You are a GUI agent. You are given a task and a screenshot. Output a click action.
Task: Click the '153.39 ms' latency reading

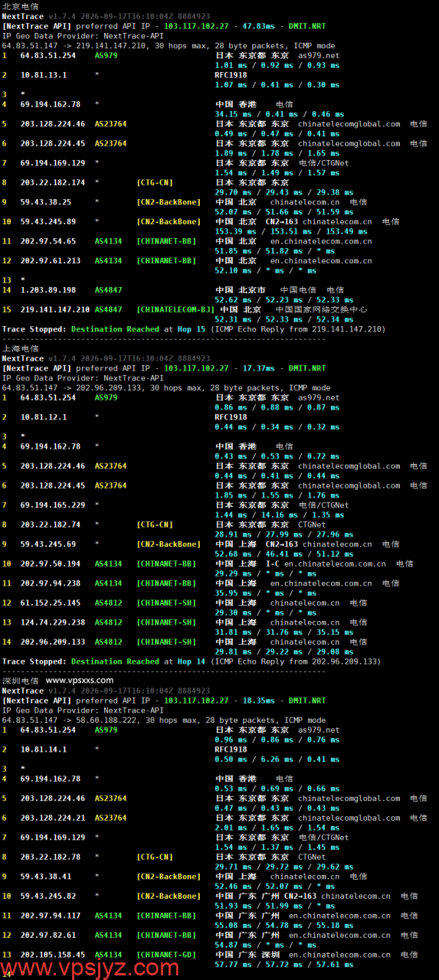pos(237,231)
